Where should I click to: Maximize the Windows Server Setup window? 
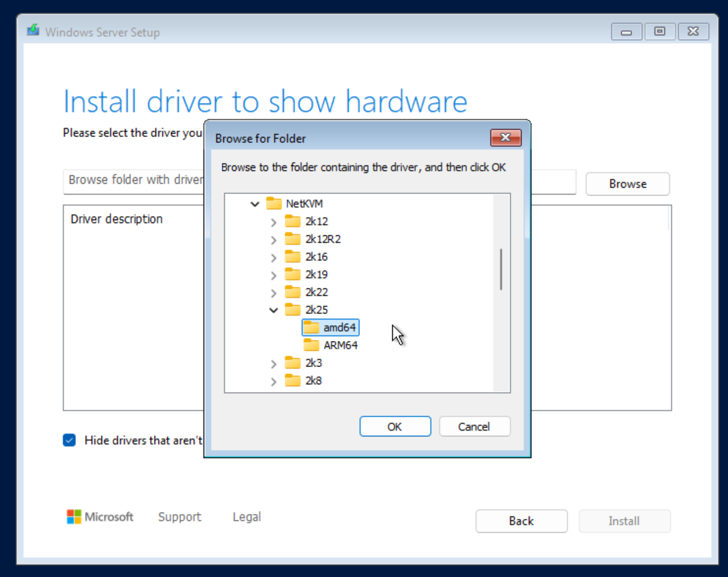click(x=660, y=32)
